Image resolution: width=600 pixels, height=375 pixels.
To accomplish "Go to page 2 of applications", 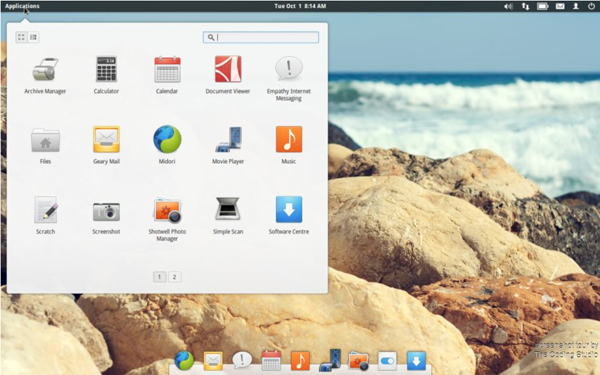I will (x=174, y=277).
